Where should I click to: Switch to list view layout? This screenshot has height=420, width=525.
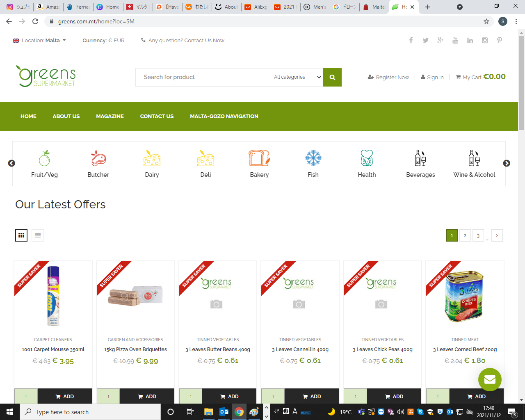(38, 235)
